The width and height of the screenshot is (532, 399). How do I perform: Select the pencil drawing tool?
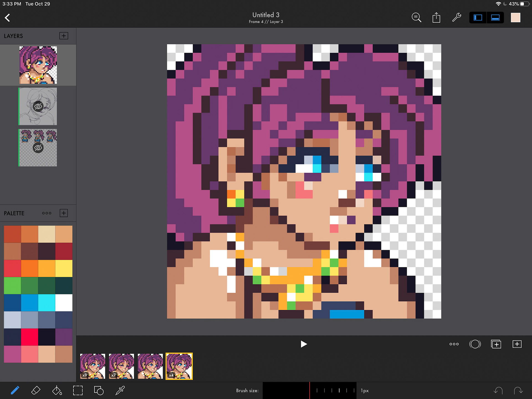click(15, 390)
